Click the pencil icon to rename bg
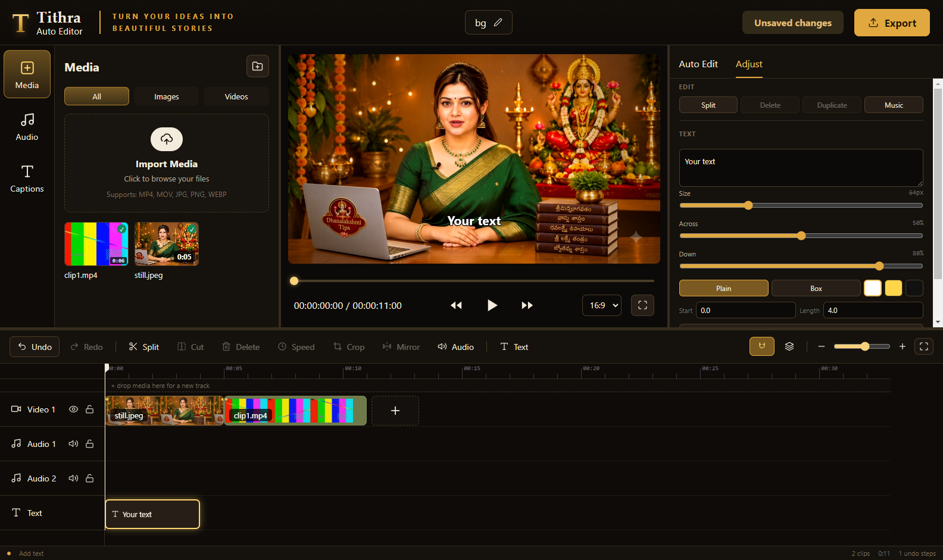The width and height of the screenshot is (943, 560). point(498,23)
